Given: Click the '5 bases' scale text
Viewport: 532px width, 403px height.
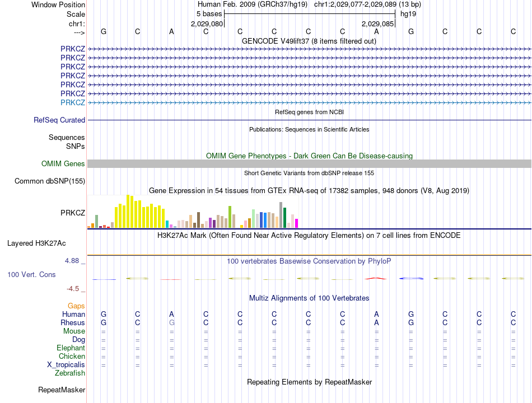Looking at the screenshot, I should tap(209, 14).
